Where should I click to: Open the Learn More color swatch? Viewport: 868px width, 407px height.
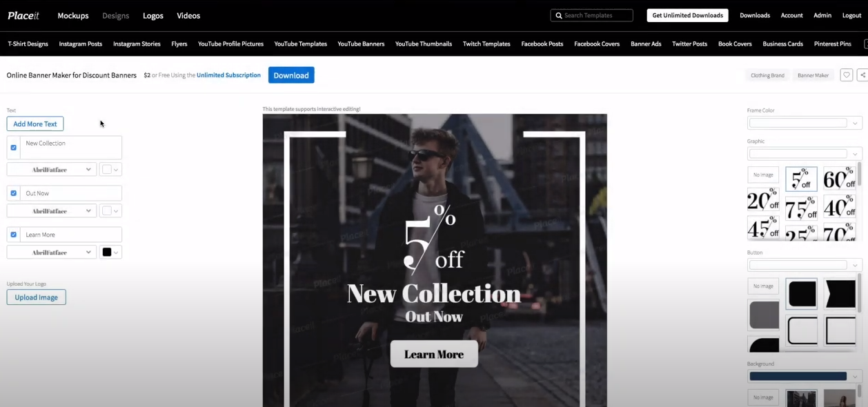[107, 251]
